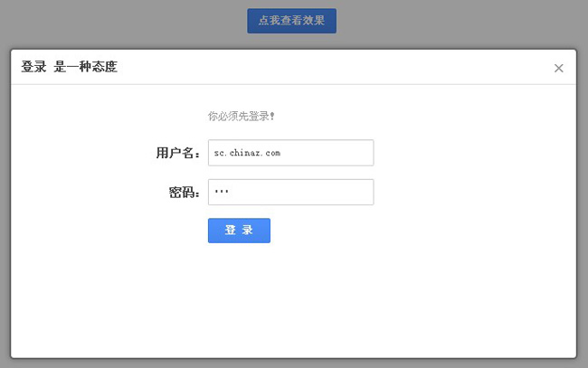This screenshot has height=368, width=588.
Task: Focus the 用户名 username input field
Action: click(290, 153)
